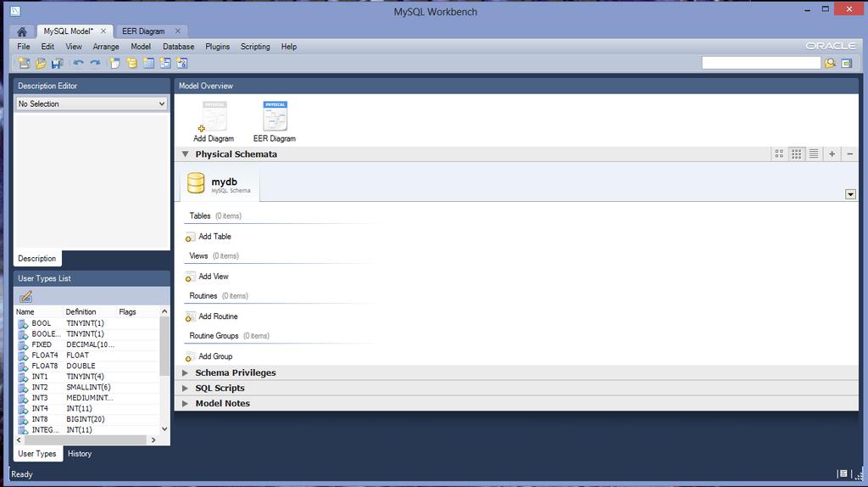Select the Description tab
This screenshot has height=487, width=868.
37,258
